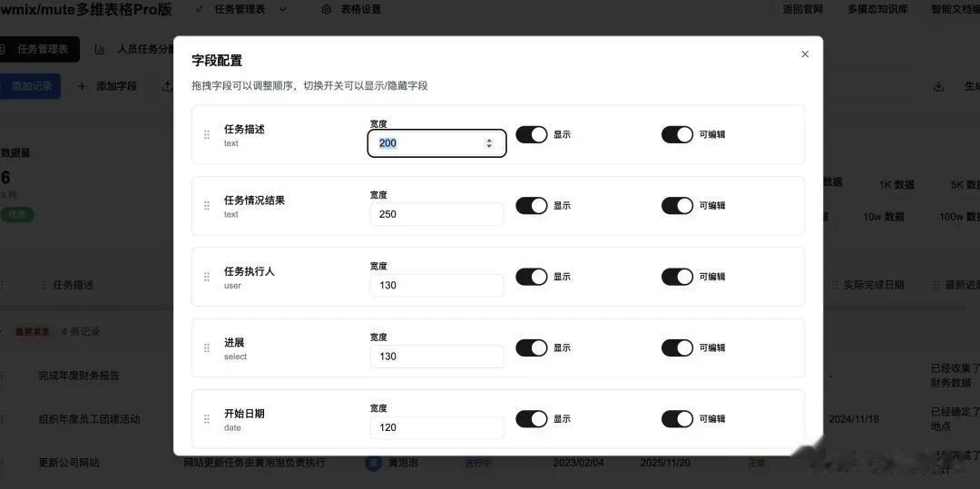Click the gear icon beside 表格设置
This screenshot has height=489, width=980.
pos(327,9)
